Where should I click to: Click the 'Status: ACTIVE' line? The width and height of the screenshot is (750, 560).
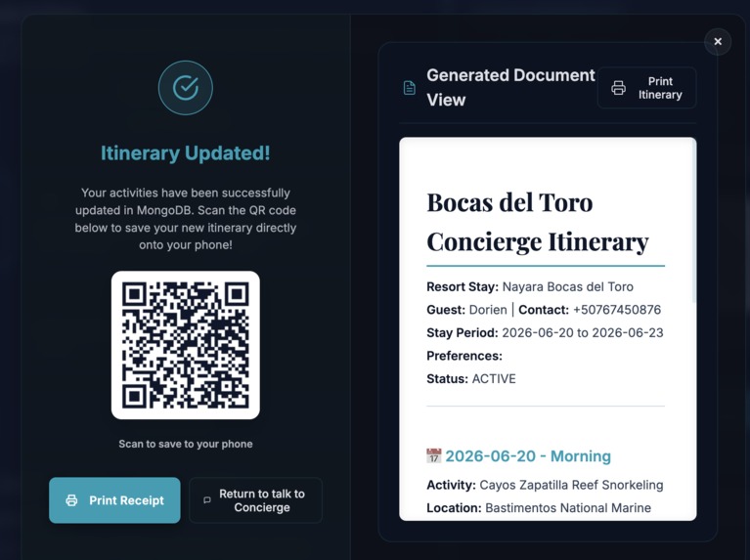pos(471,379)
